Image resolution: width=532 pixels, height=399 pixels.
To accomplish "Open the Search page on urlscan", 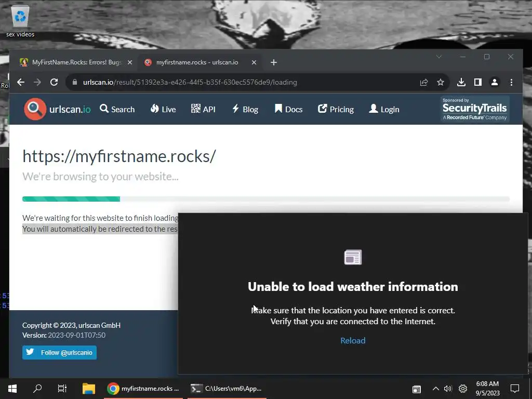I will tap(117, 109).
